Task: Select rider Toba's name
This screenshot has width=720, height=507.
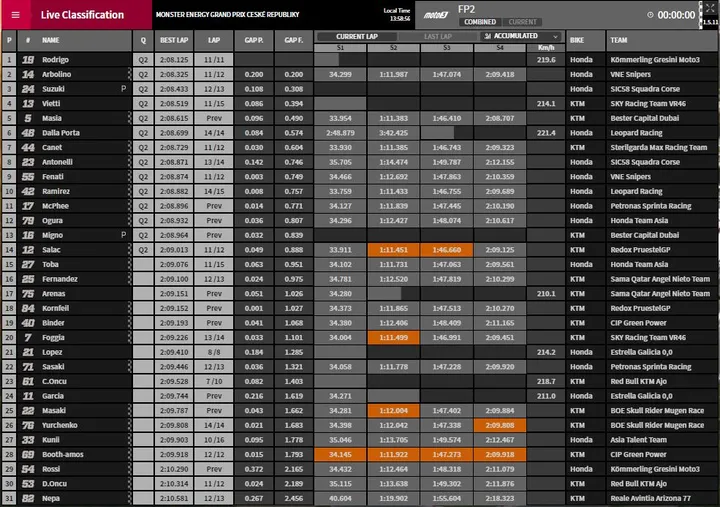Action: tap(50, 264)
